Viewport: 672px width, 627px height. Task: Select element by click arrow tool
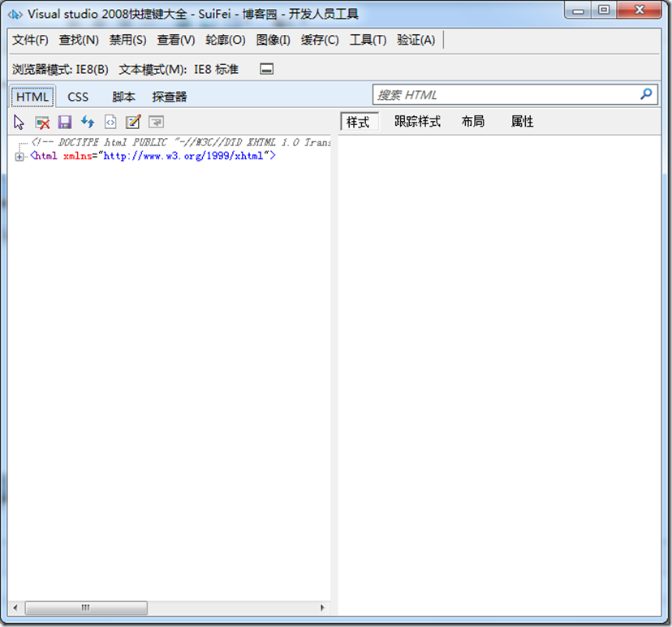[19, 122]
